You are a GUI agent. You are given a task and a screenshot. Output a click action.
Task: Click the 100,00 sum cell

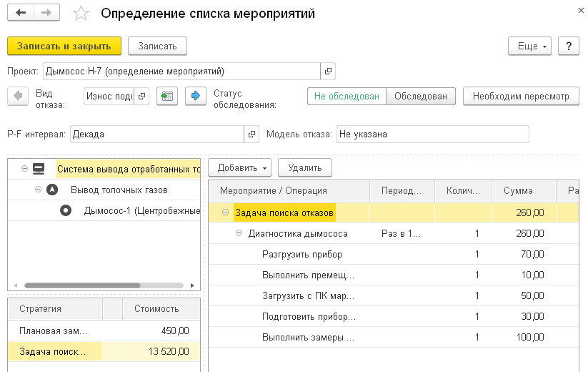point(524,337)
